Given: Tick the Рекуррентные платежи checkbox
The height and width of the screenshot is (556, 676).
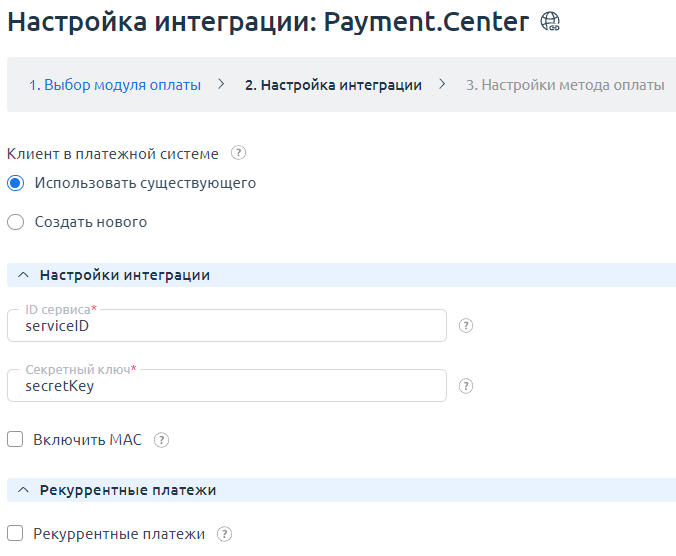Looking at the screenshot, I should [x=15, y=534].
